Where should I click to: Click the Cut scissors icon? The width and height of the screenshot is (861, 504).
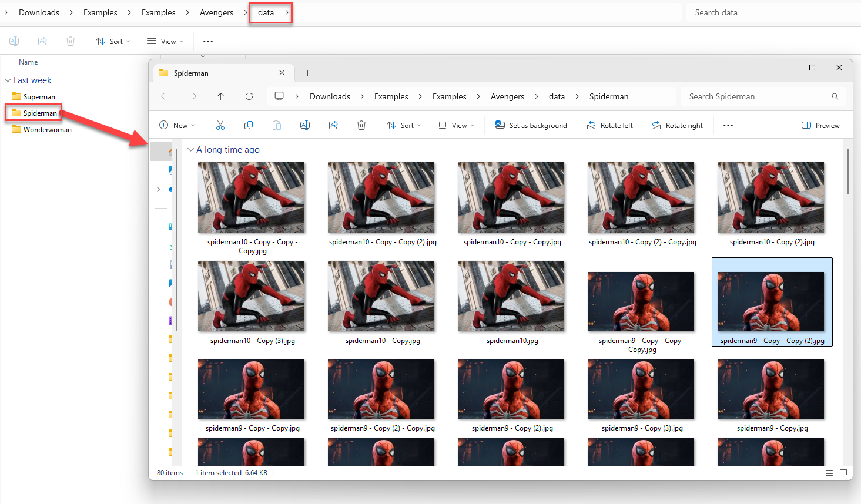(220, 125)
